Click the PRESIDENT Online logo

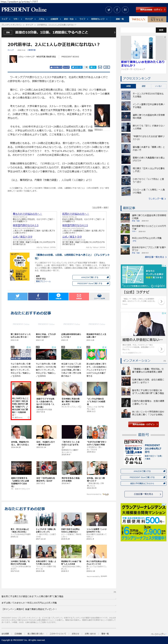pyautogui.click(x=24, y=10)
